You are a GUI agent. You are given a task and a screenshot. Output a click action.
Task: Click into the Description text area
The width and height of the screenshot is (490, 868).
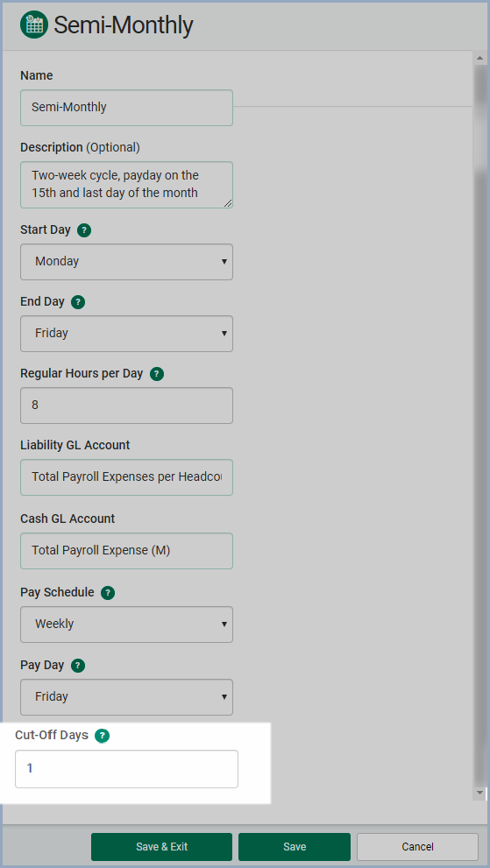(x=126, y=185)
